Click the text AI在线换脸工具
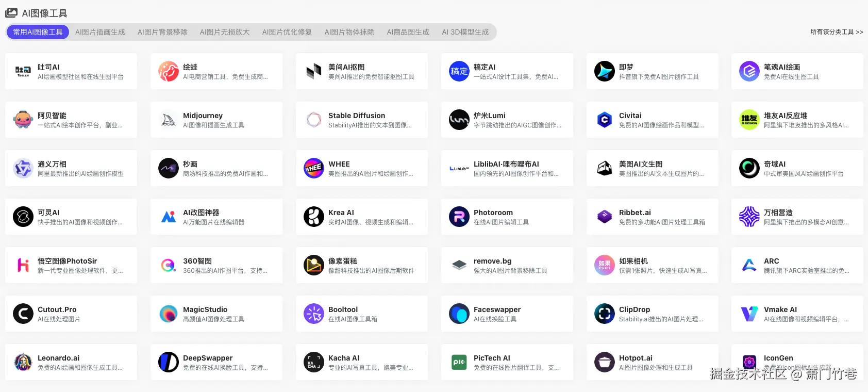This screenshot has height=392, width=868. pyautogui.click(x=495, y=319)
